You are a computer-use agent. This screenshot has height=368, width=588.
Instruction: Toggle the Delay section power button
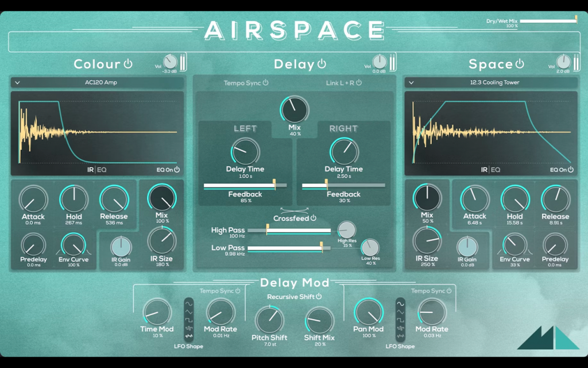tap(322, 63)
